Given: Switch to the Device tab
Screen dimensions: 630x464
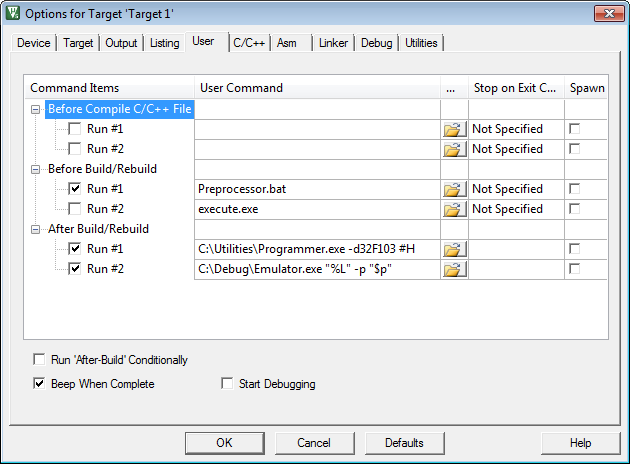Looking at the screenshot, I should click(x=34, y=43).
